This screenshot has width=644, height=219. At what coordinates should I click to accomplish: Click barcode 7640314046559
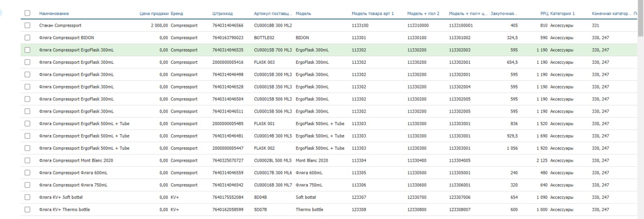coord(228,173)
